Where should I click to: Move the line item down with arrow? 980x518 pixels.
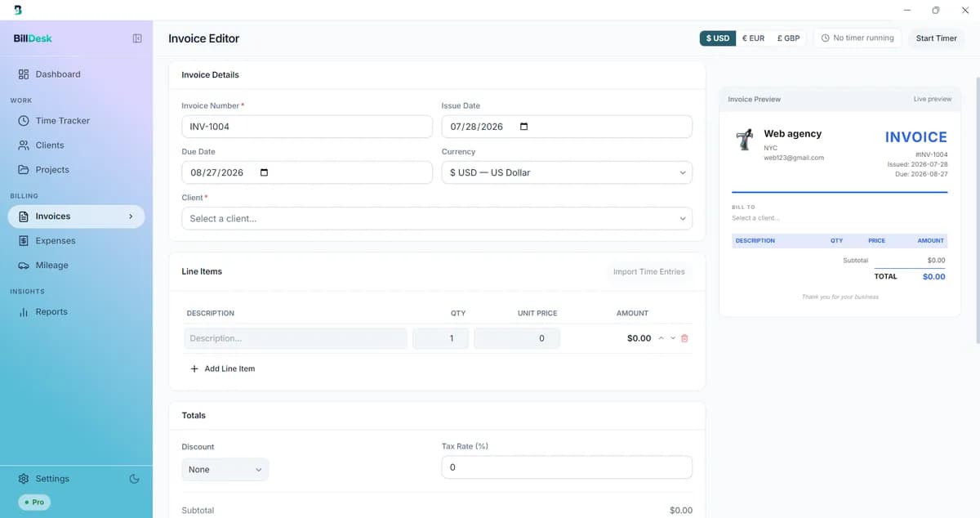pos(673,338)
